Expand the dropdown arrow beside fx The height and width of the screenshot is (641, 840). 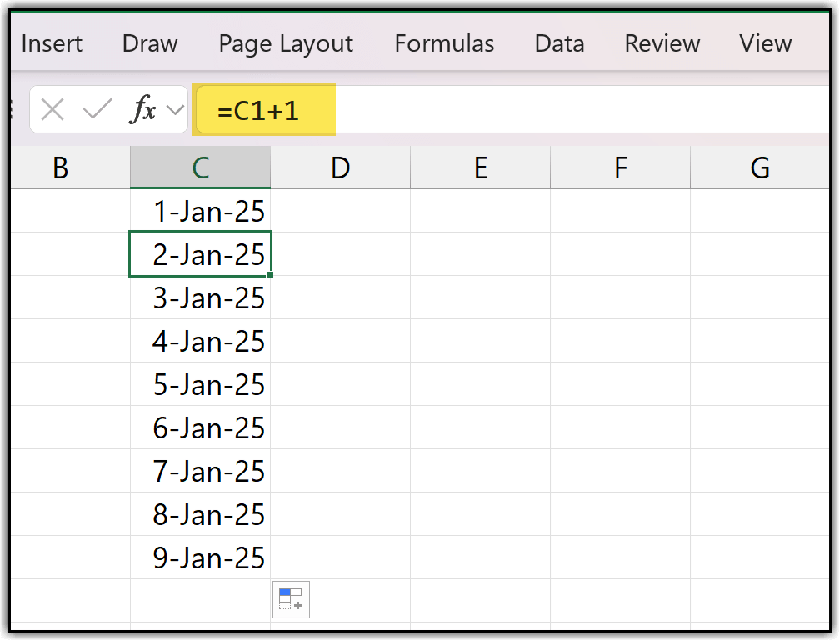175,109
